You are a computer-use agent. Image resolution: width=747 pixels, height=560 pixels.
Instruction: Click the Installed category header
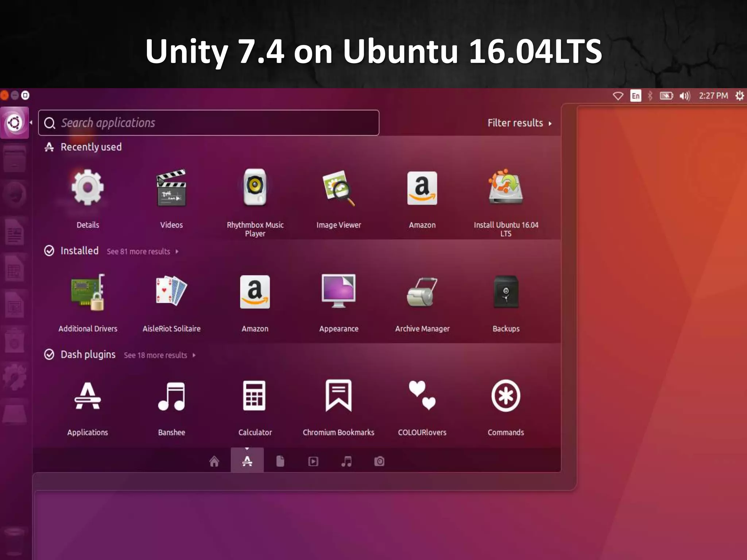point(71,251)
